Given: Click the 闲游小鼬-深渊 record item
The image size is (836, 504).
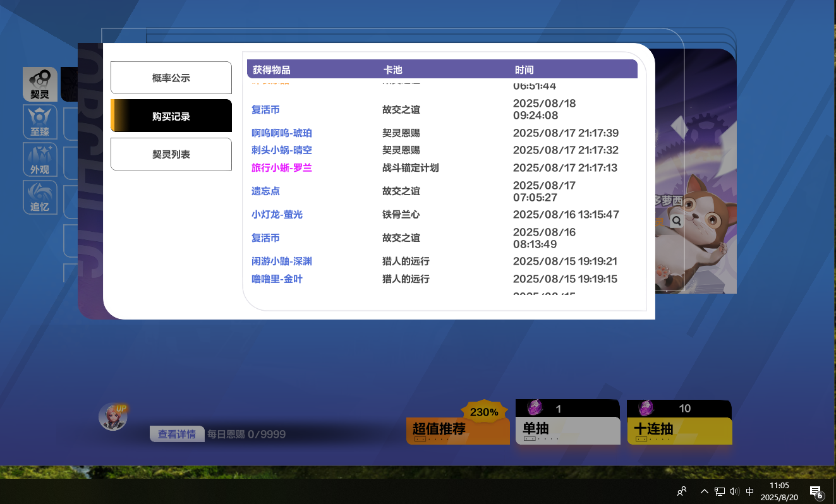Looking at the screenshot, I should click(x=282, y=261).
